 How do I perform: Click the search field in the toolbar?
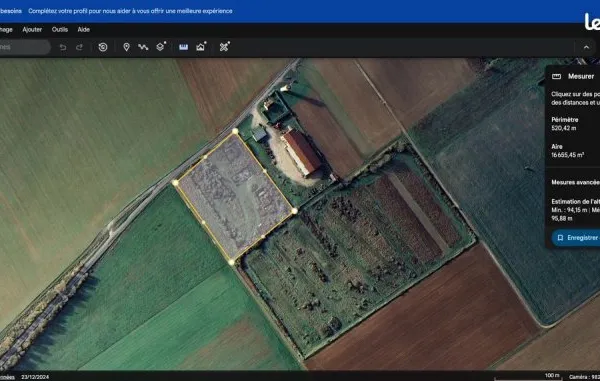point(24,47)
